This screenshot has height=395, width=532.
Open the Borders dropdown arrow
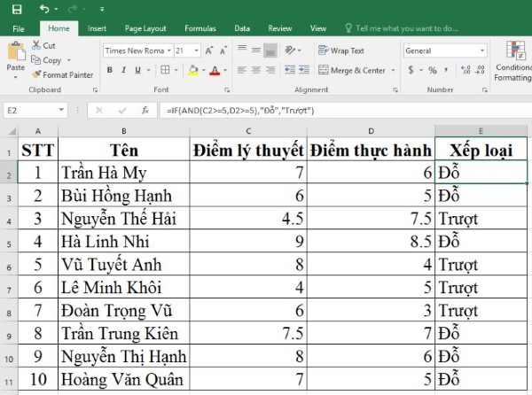(176, 71)
